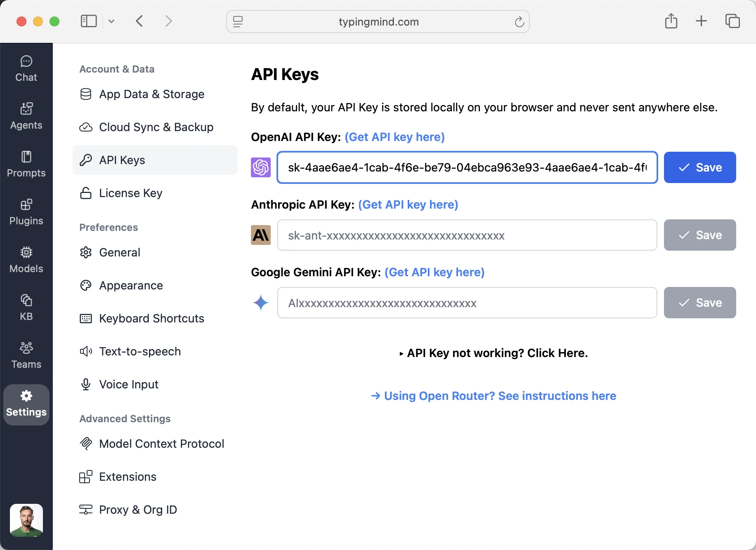Switch to License Key settings
Viewport: 756px width, 550px height.
130,193
